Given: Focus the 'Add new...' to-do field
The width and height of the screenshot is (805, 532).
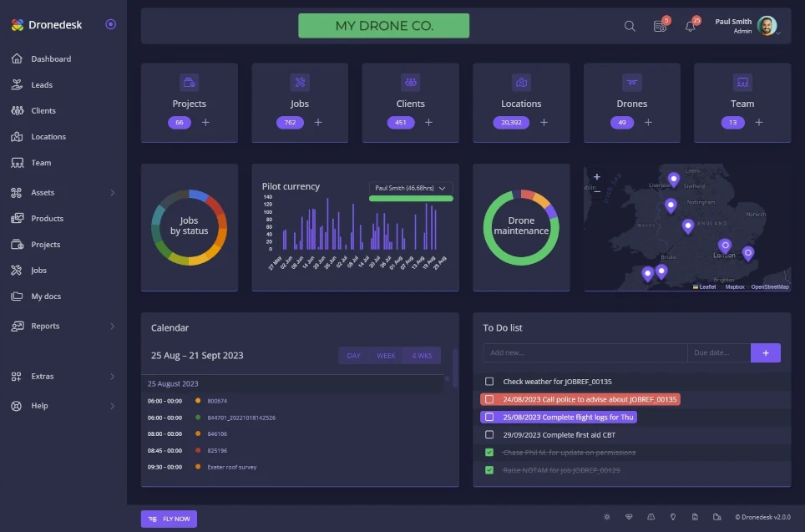Looking at the screenshot, I should 585,352.
